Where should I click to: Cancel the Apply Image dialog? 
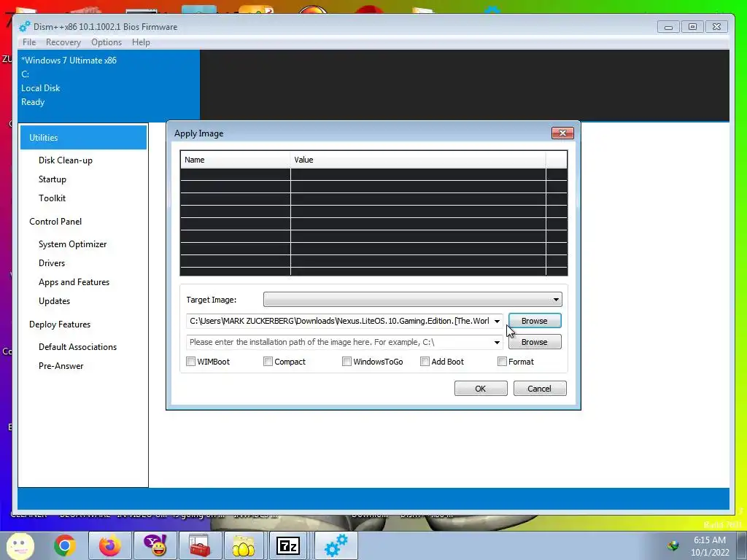[x=539, y=389]
